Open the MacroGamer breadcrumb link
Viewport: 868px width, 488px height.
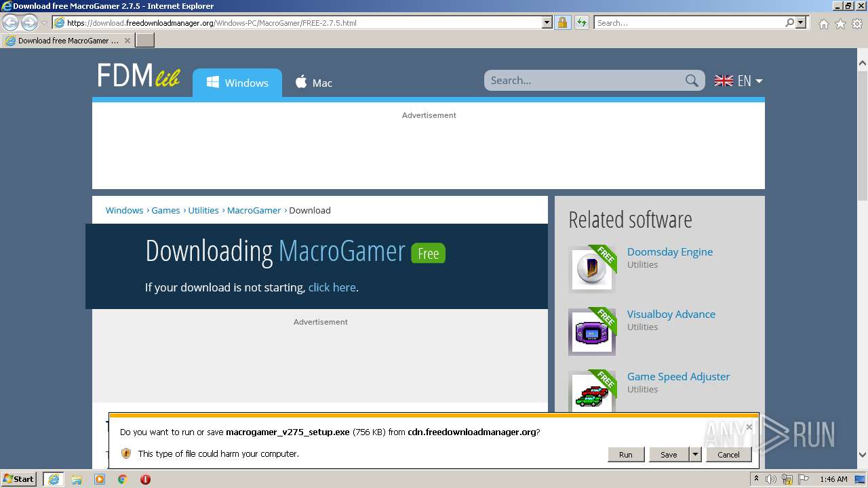pos(254,210)
